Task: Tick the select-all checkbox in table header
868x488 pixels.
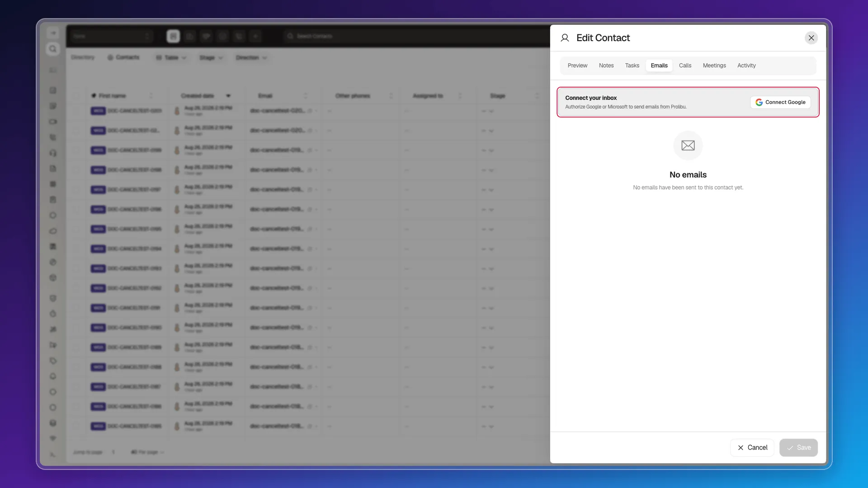Action: 76,96
